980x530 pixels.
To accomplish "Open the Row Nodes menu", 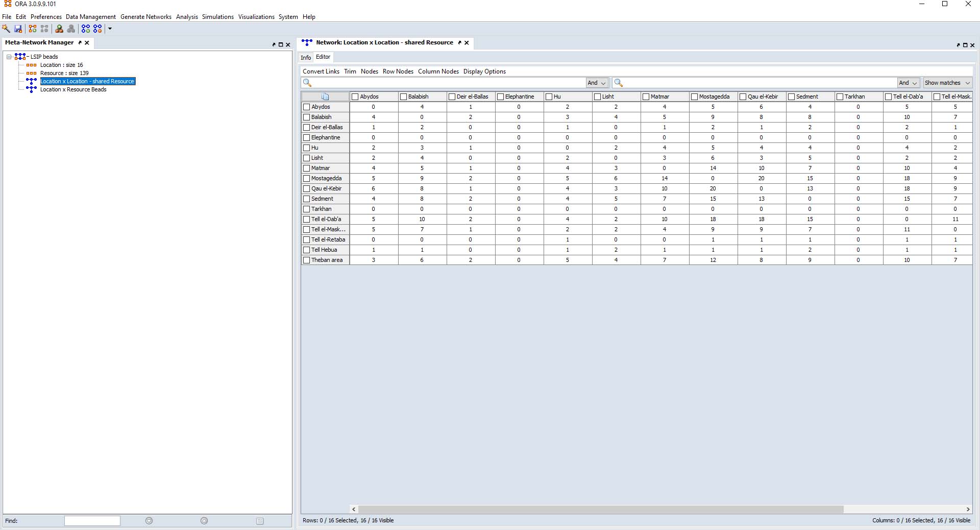I will 398,71.
